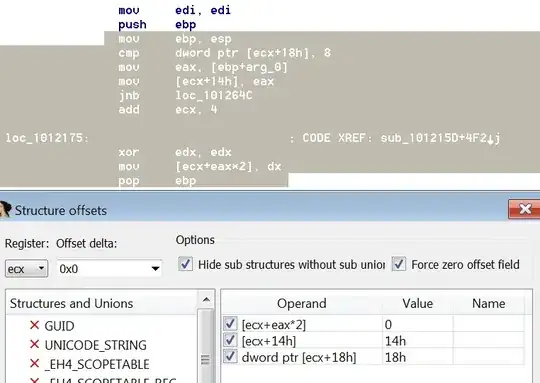Click the Structure offsets dialog title icon

tap(5, 210)
